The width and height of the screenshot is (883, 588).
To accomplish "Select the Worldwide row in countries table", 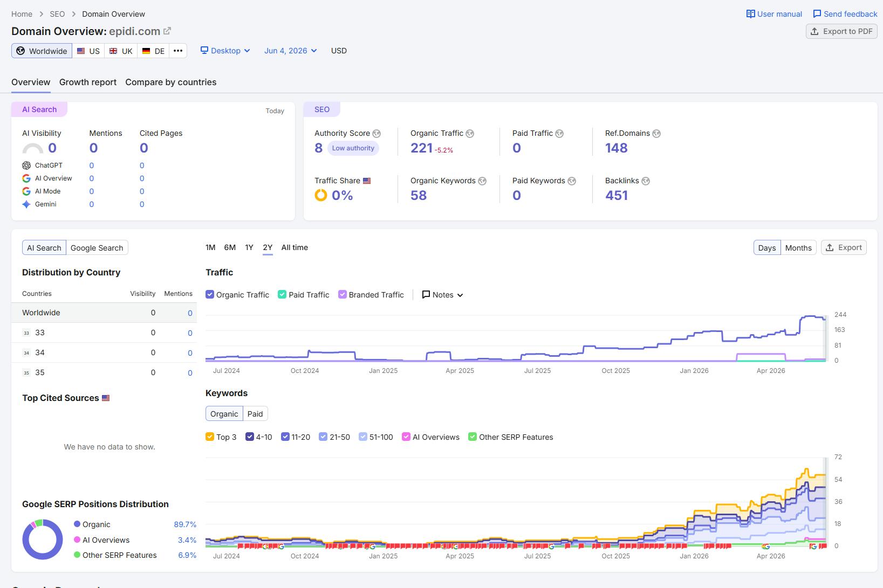I will (x=104, y=313).
